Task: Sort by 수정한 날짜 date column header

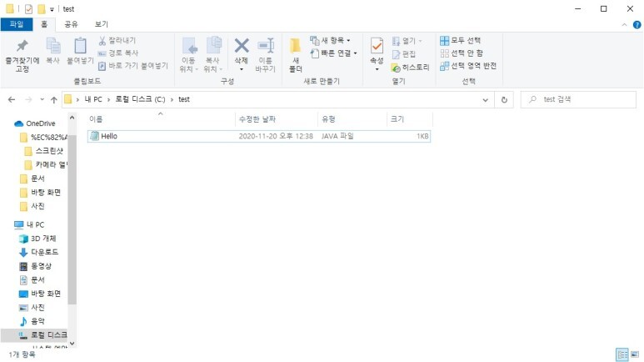Action: [277, 119]
